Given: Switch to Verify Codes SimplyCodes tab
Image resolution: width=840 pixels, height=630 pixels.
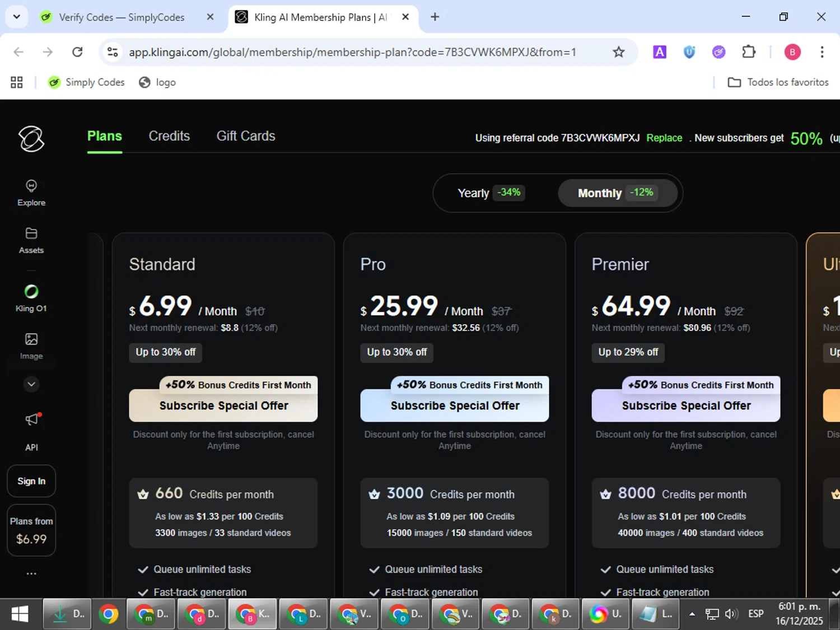Looking at the screenshot, I should pos(121,17).
